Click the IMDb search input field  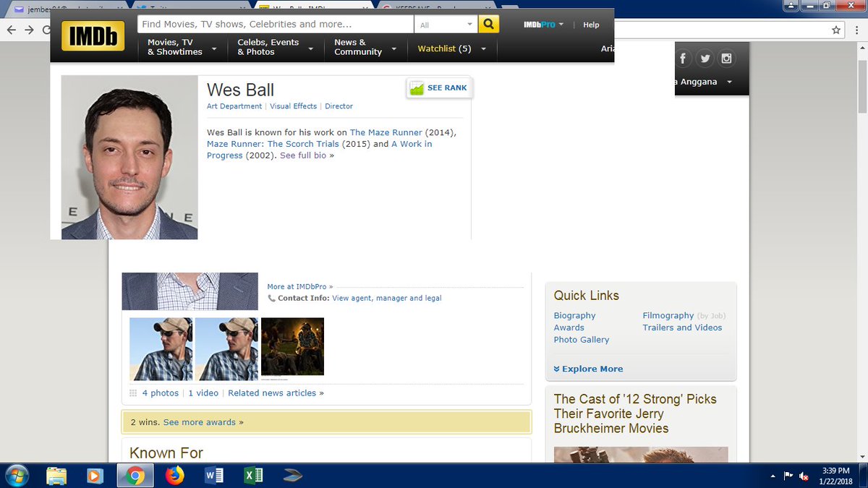pyautogui.click(x=276, y=24)
